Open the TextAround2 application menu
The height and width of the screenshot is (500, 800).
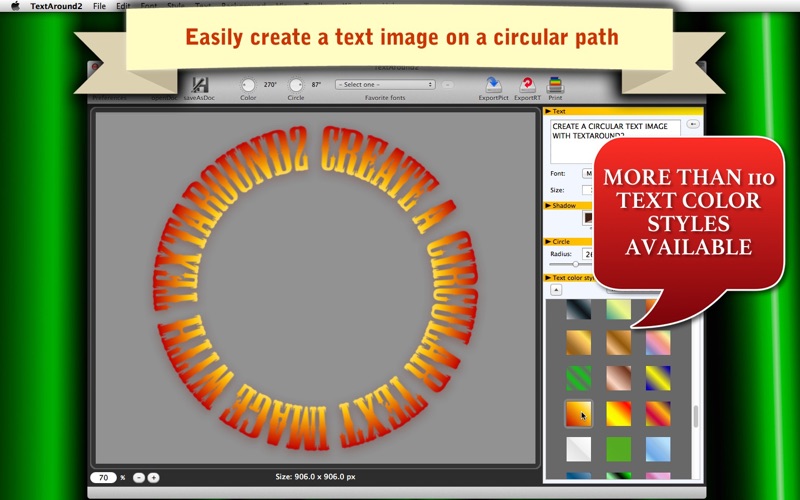56,6
